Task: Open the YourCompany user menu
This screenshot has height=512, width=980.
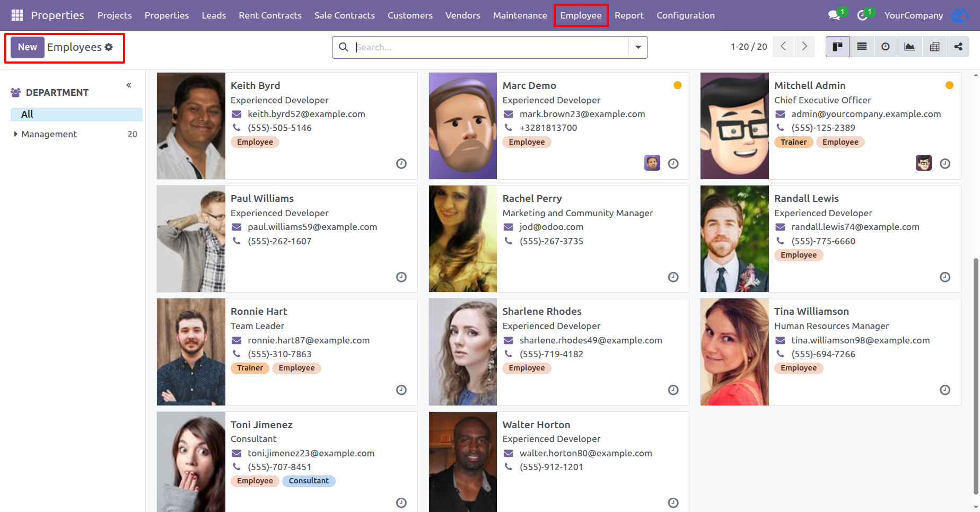Action: coord(913,15)
